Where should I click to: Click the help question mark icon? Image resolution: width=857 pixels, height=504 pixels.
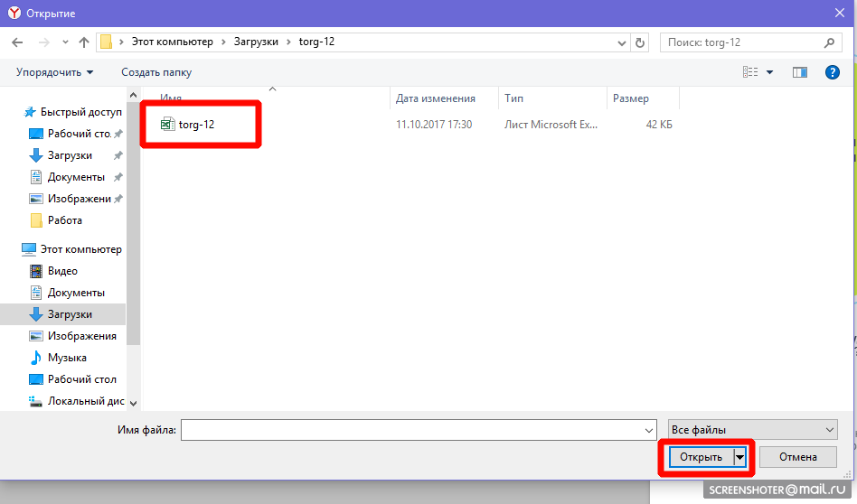[833, 72]
